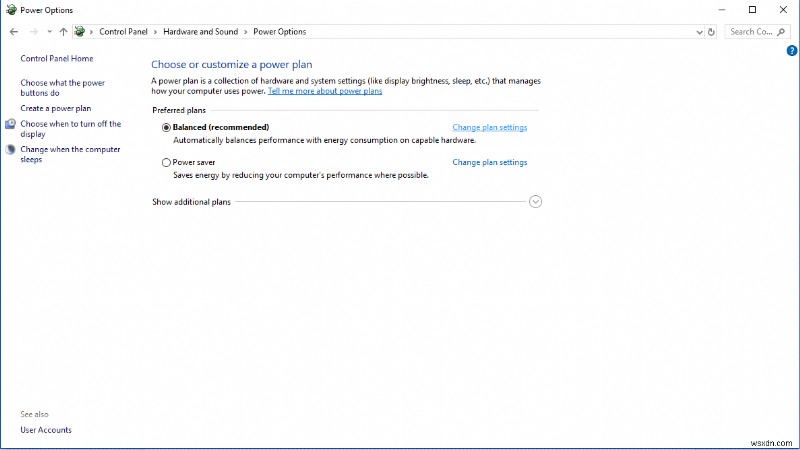Expand Show additional plans chevron
The image size is (800, 450).
[x=535, y=202]
